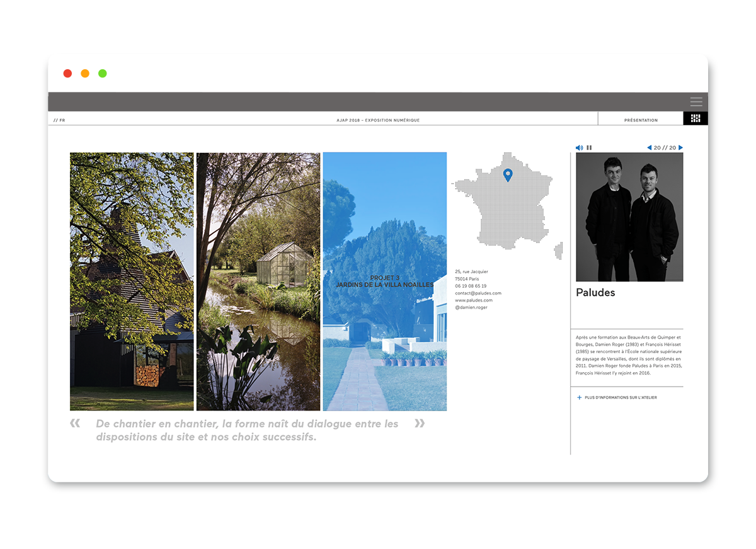Screen dimensions: 756x549
Task: Click the blue map pin on France
Action: tap(508, 175)
